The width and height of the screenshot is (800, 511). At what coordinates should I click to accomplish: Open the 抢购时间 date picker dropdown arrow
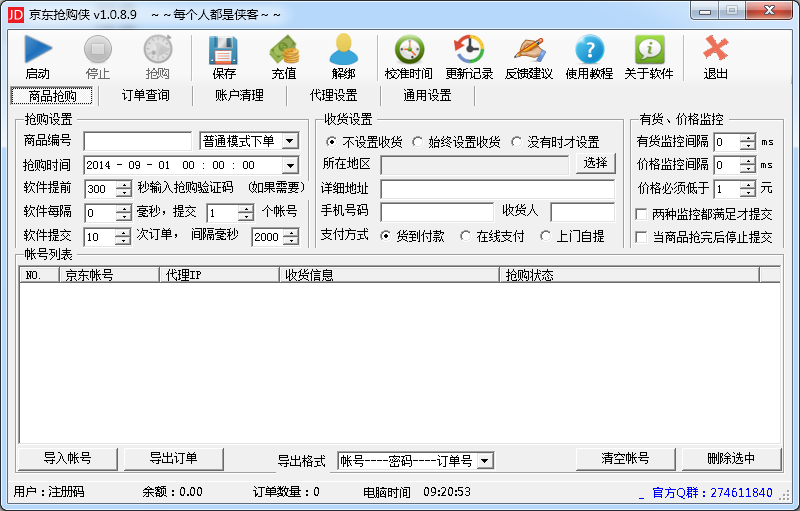[x=290, y=165]
